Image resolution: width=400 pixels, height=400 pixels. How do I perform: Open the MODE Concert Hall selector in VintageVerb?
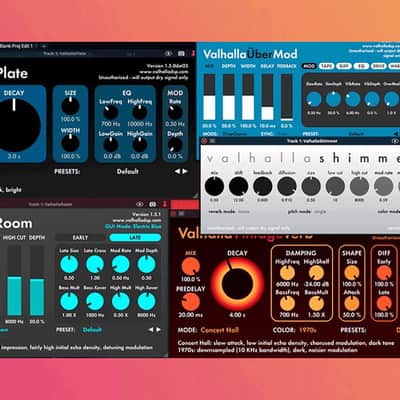click(220, 330)
